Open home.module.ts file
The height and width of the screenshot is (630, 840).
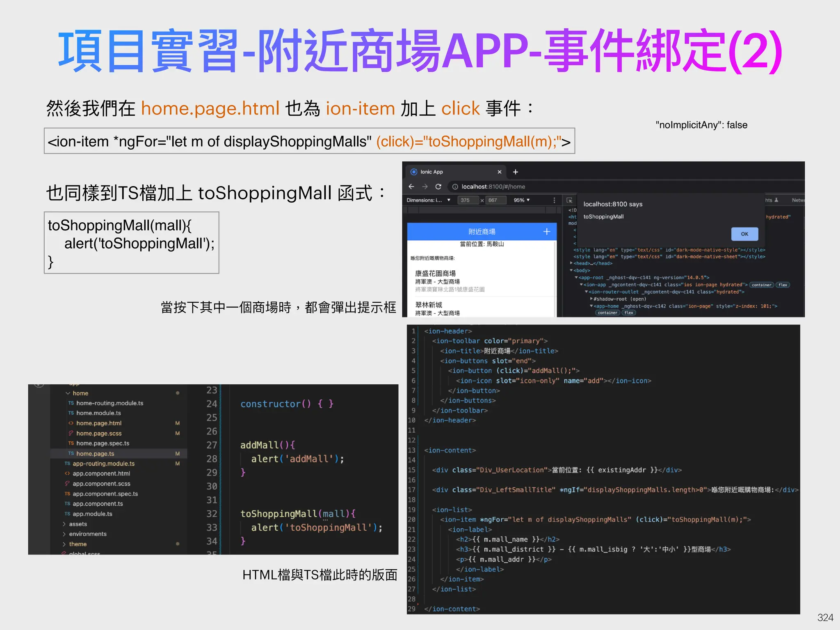pyautogui.click(x=98, y=413)
